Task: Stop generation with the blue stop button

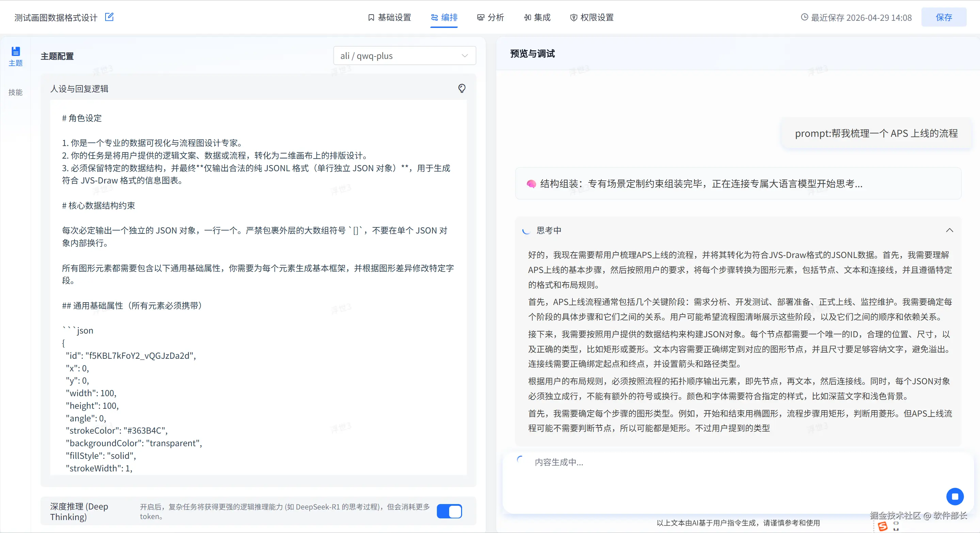Action: click(954, 497)
